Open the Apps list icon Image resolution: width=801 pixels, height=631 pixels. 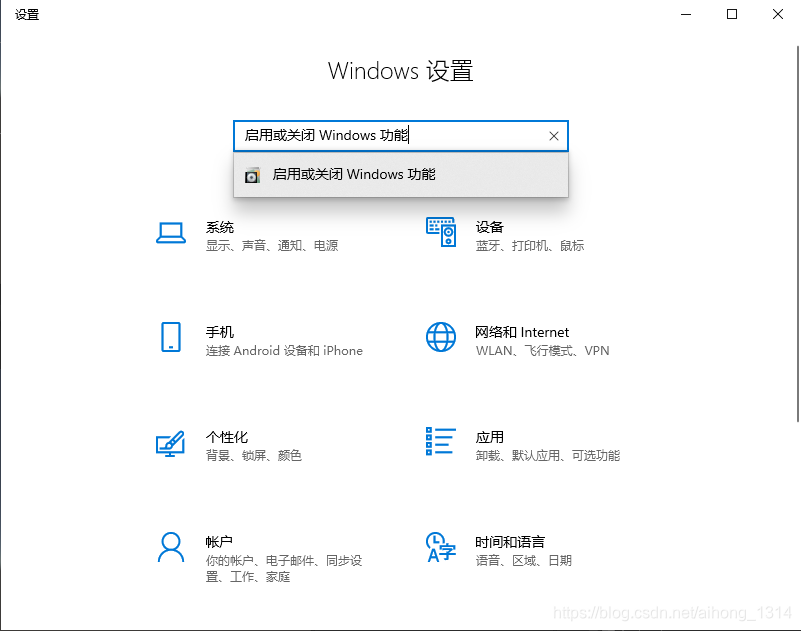point(441,441)
